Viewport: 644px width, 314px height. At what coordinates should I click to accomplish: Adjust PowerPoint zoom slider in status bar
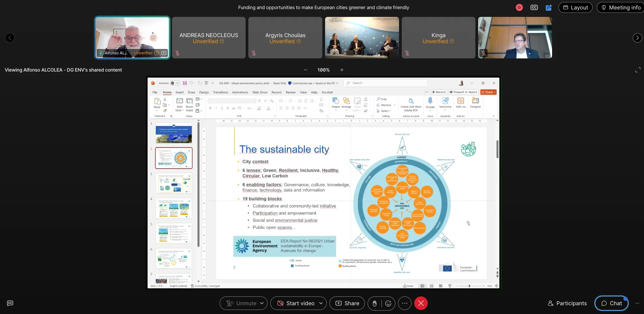pos(469,286)
